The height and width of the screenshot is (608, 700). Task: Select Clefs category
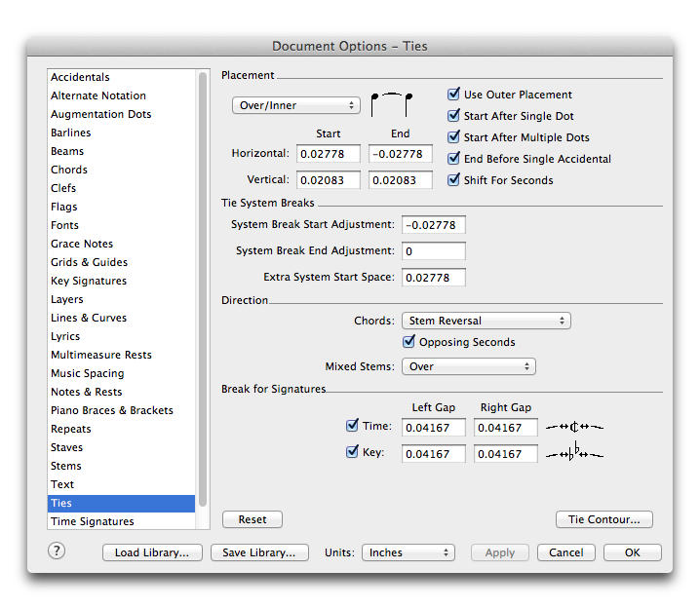click(x=122, y=188)
